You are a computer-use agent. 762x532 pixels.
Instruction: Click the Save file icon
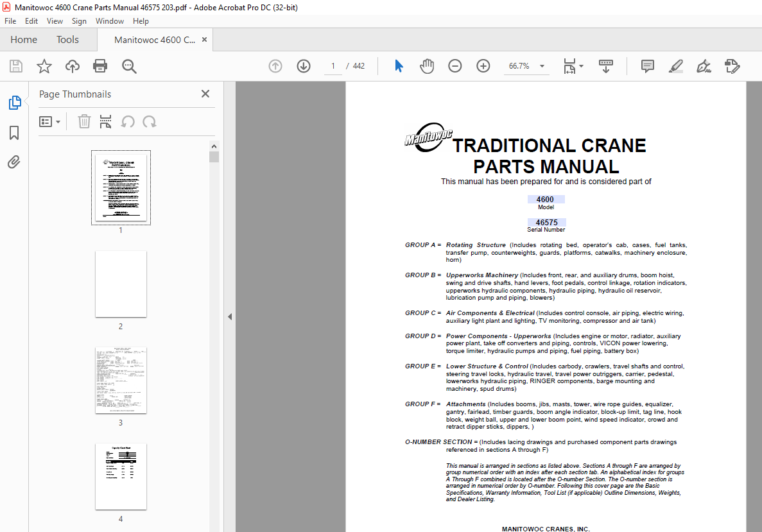pyautogui.click(x=16, y=66)
